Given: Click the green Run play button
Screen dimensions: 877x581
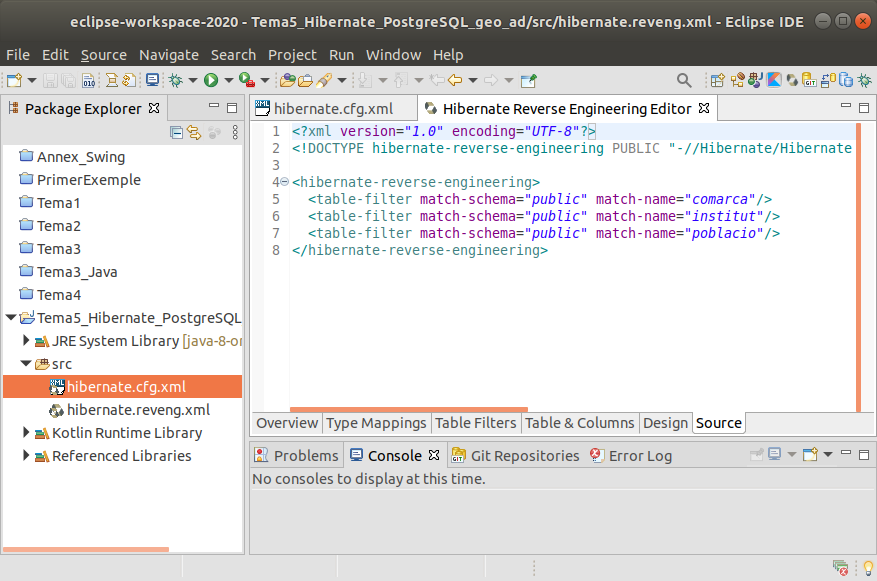Looking at the screenshot, I should (x=211, y=81).
